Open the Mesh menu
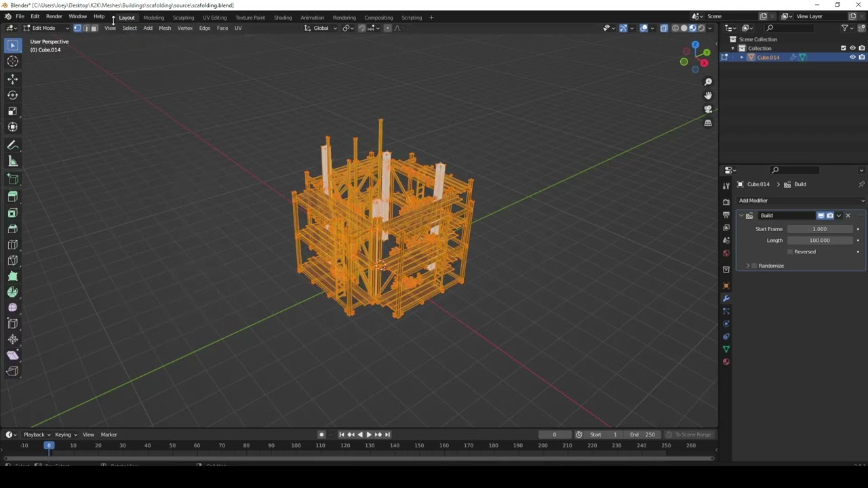This screenshot has width=868, height=488. 165,28
